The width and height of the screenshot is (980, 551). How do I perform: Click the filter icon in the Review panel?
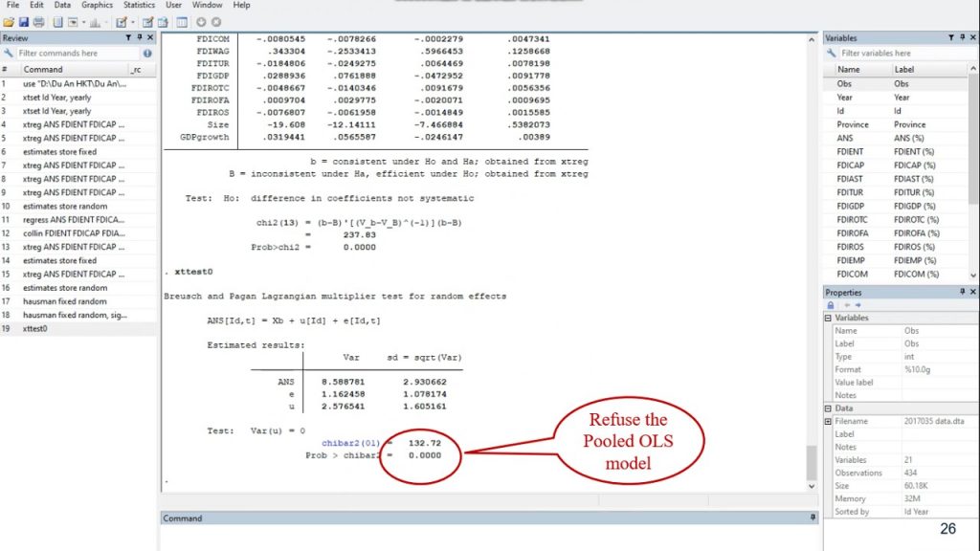[x=128, y=37]
